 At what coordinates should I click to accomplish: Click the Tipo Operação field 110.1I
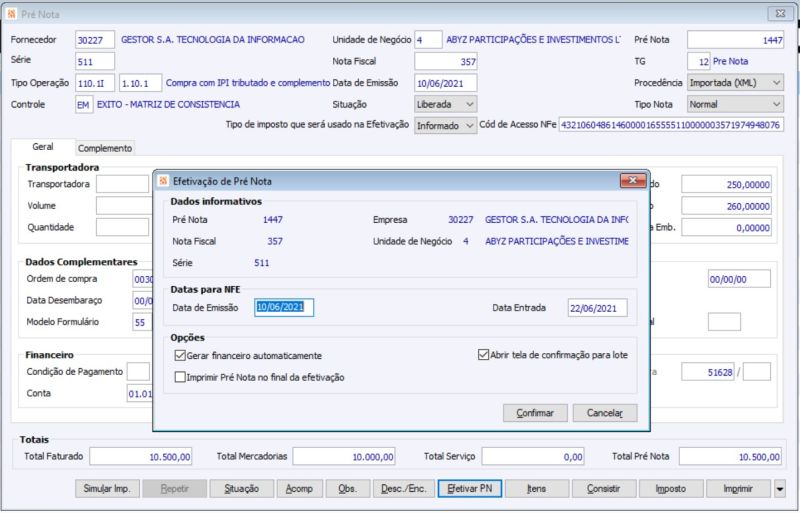[95, 83]
